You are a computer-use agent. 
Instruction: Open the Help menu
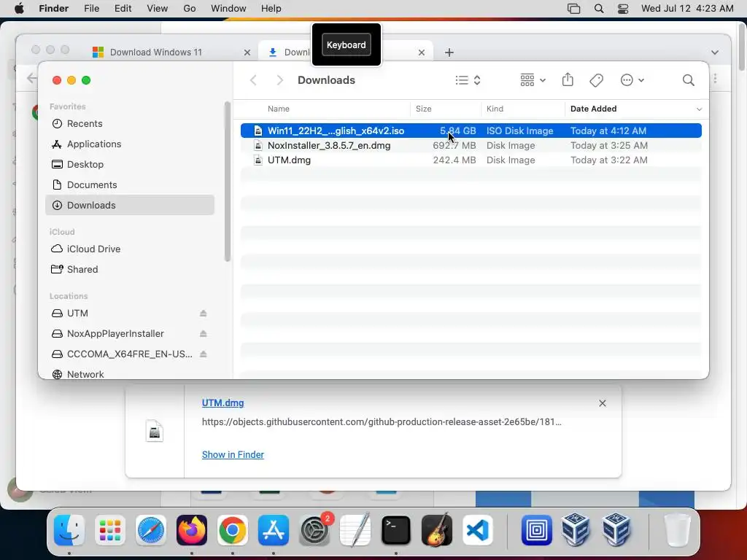click(x=271, y=9)
